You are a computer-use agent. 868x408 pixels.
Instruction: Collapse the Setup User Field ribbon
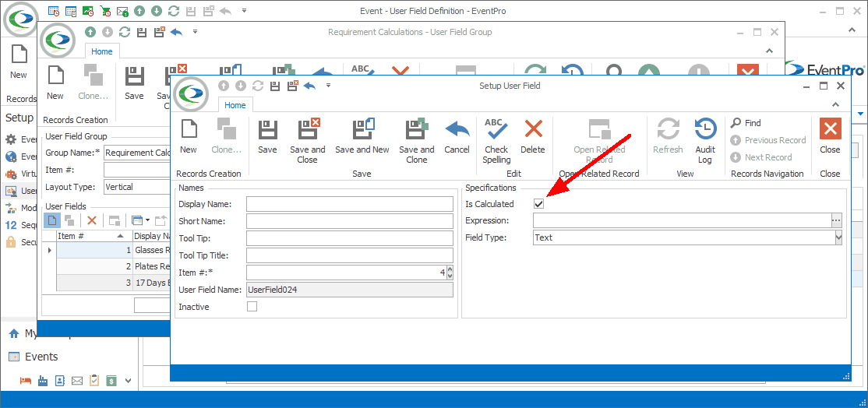835,104
